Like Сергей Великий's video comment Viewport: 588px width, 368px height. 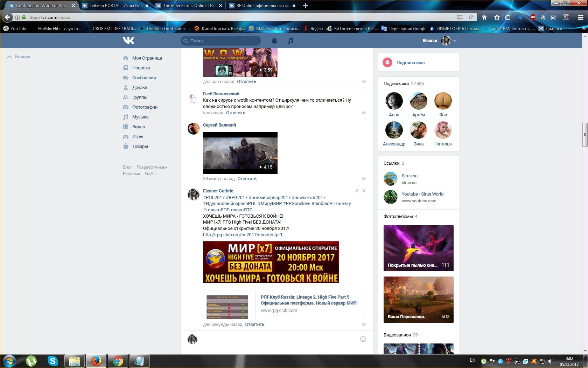364,179
